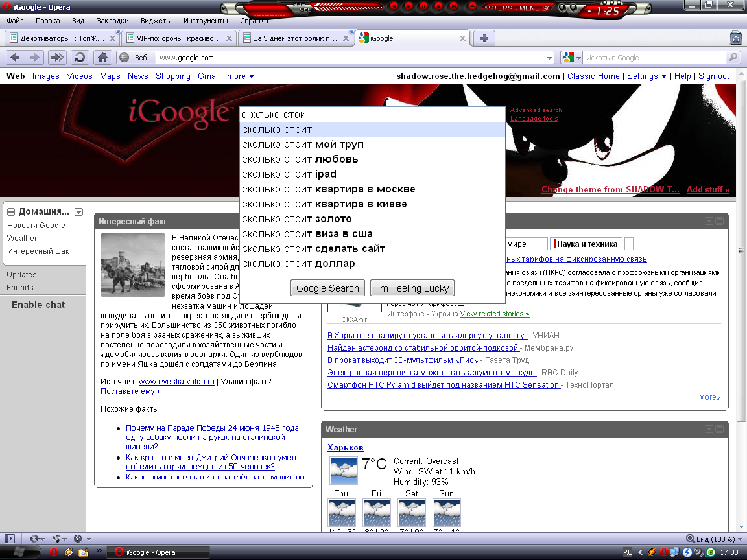Add a news tab with the plus button
Screen dimensions: 747x560
(x=628, y=244)
